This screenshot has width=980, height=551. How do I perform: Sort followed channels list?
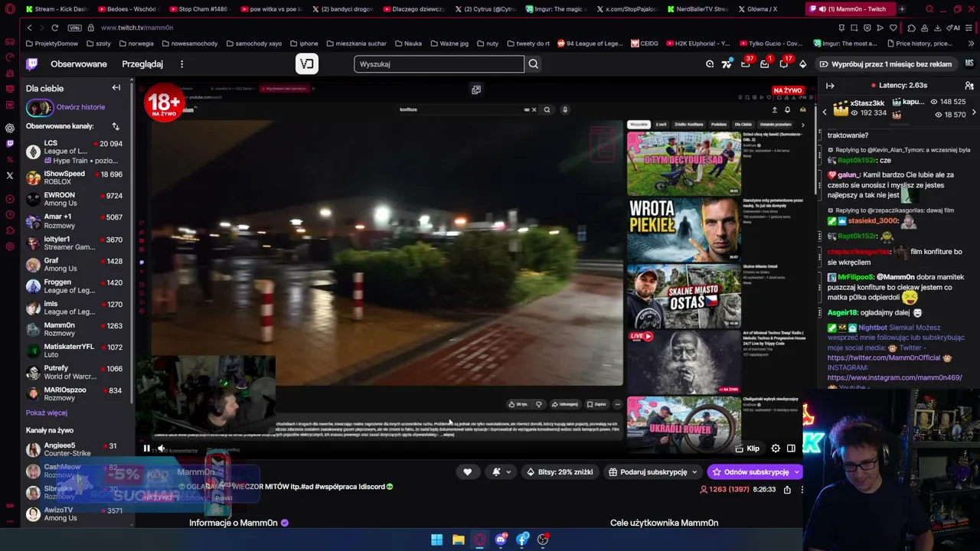(116, 126)
